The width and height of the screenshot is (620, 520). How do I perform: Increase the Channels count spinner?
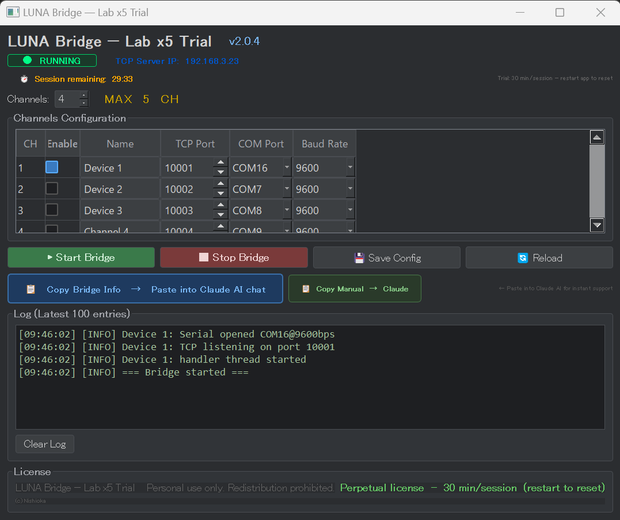(x=83, y=95)
